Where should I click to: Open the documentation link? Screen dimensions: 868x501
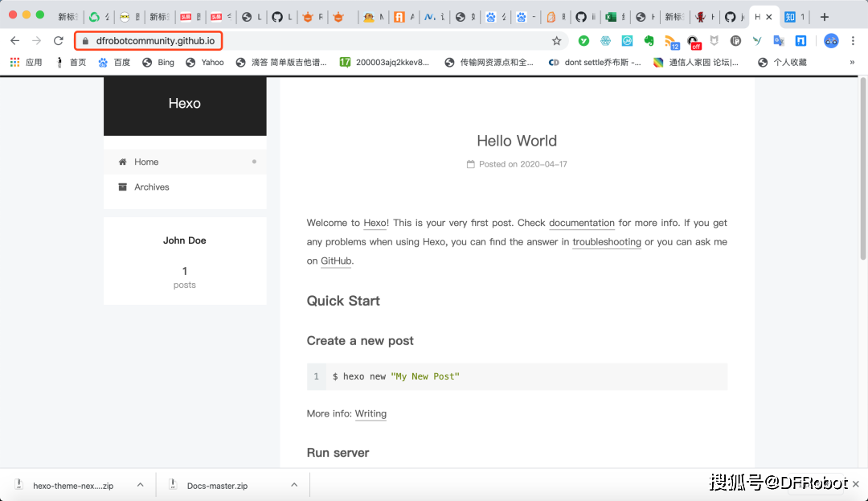tap(581, 223)
